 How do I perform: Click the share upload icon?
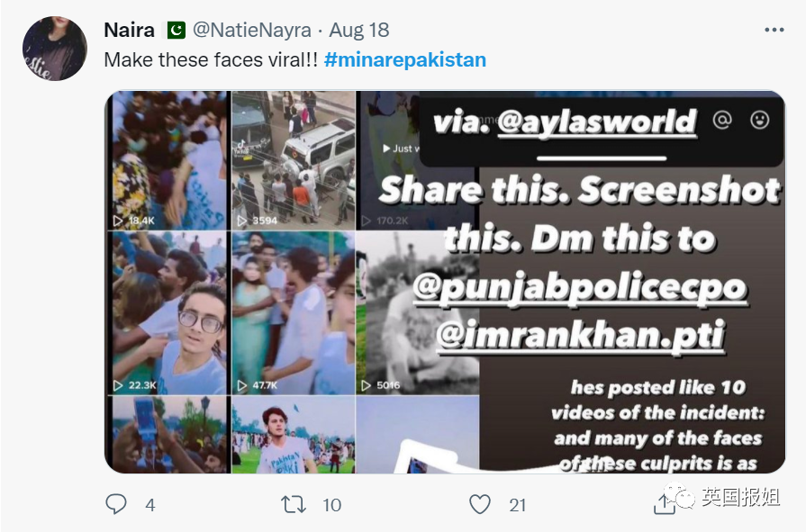[664, 504]
